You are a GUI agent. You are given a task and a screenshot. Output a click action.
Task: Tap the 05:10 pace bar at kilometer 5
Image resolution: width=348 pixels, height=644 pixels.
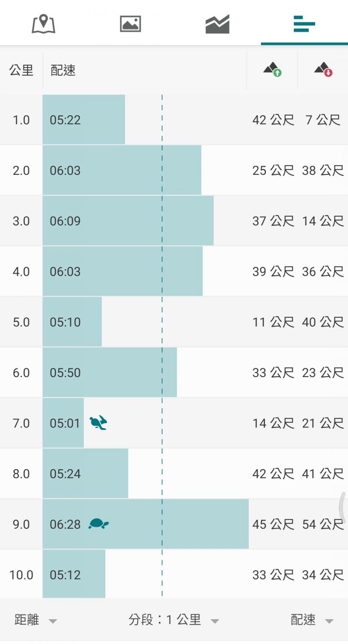[x=72, y=322]
